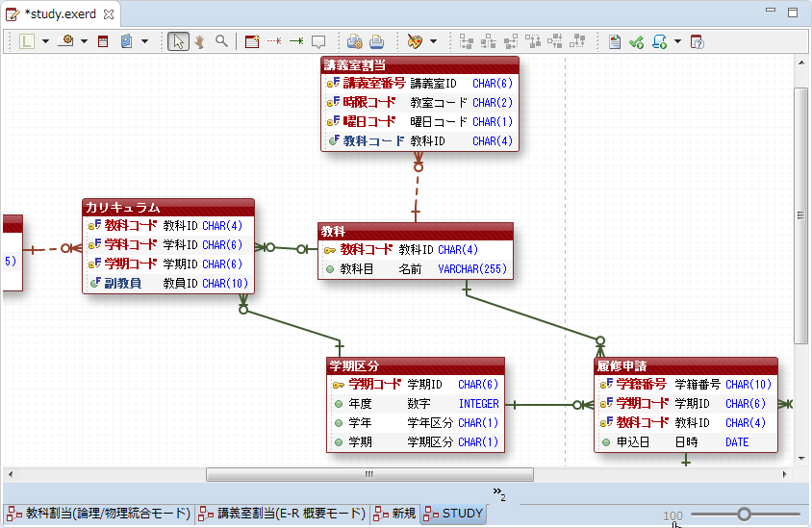This screenshot has height=528, width=812.
Task: Select the STUDY diagram tab
Action: (453, 514)
